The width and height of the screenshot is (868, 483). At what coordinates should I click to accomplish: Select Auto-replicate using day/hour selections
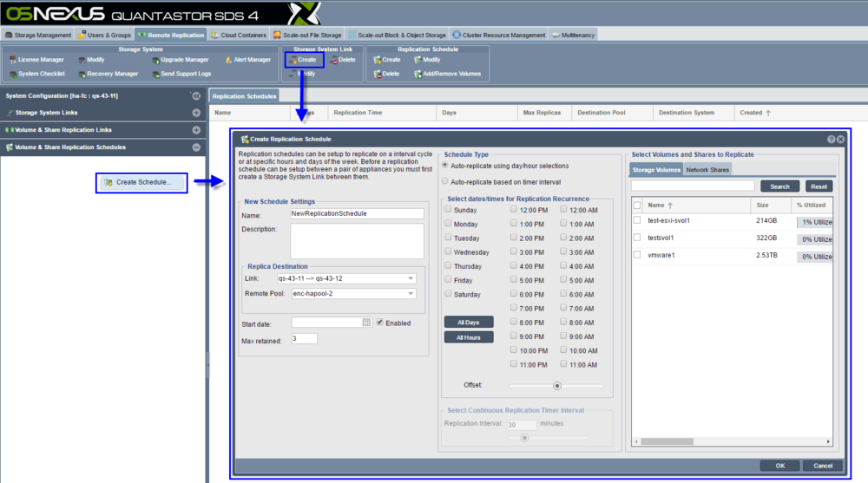pos(445,166)
